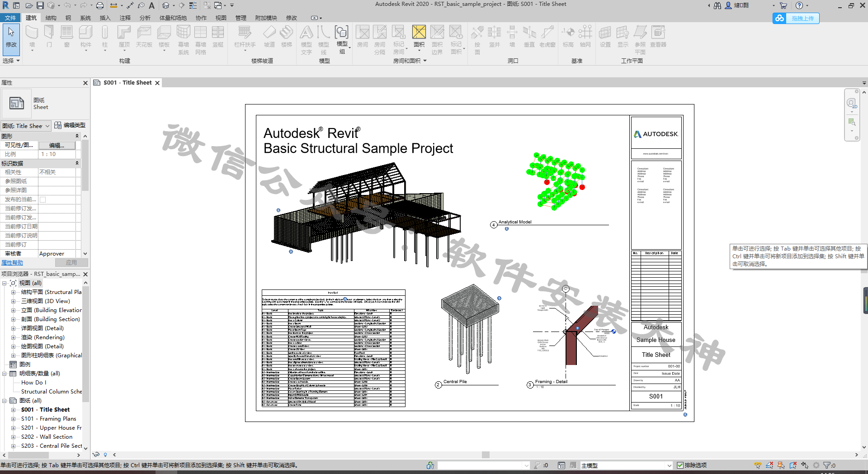Switch to the 视图 ribbon tab
868x474 pixels.
pyautogui.click(x=221, y=18)
